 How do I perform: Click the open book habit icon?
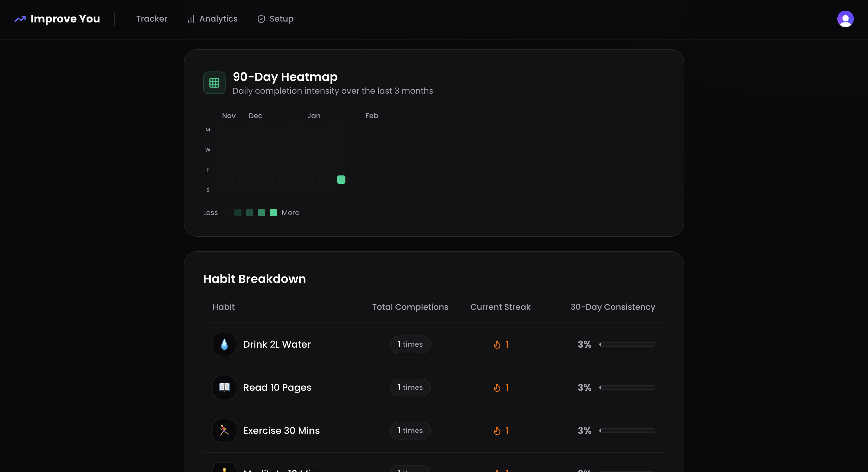pos(224,388)
